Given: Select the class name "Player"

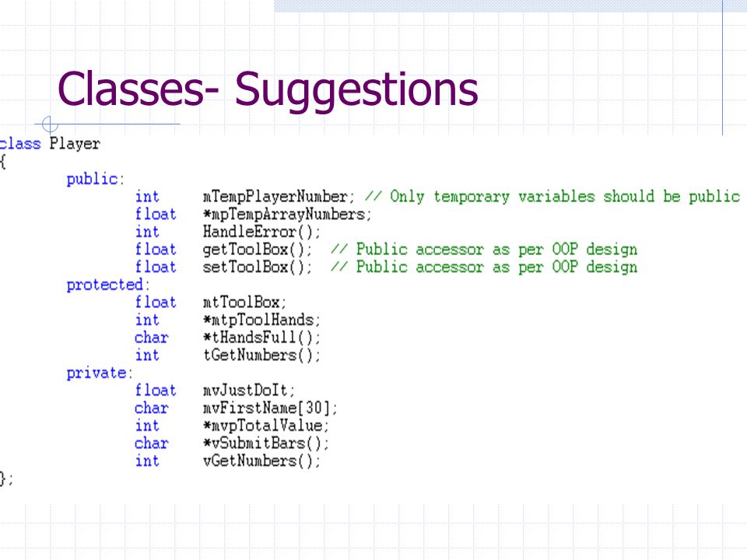Looking at the screenshot, I should coord(75,144).
